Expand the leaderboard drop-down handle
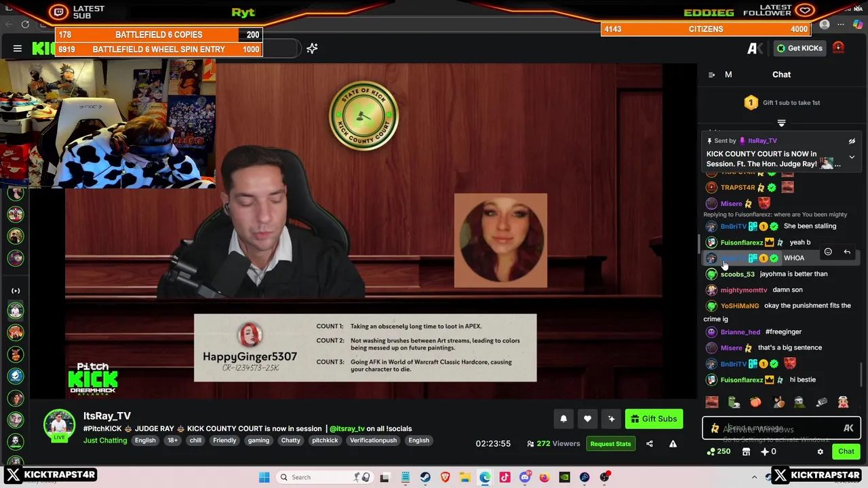868x488 pixels. point(781,123)
